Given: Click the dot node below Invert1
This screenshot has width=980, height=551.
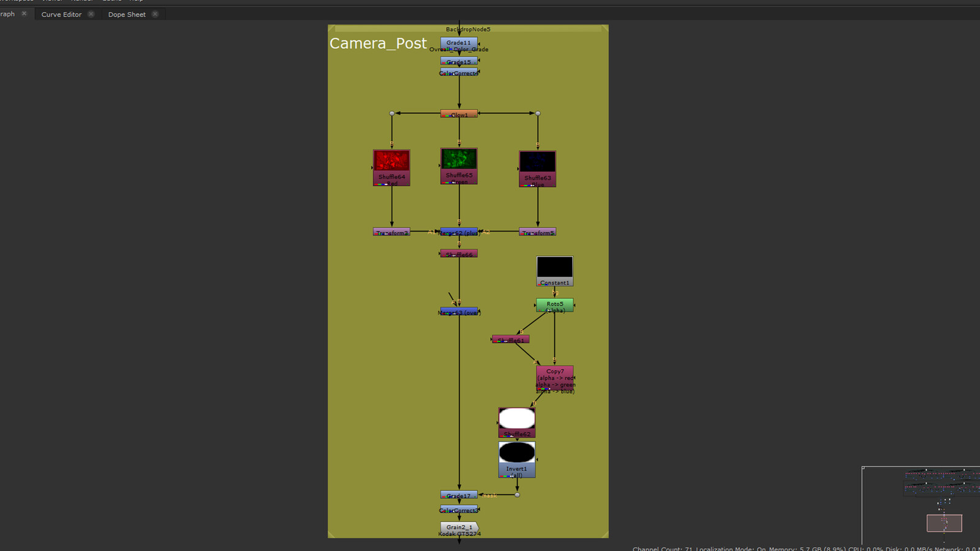Looking at the screenshot, I should point(517,495).
